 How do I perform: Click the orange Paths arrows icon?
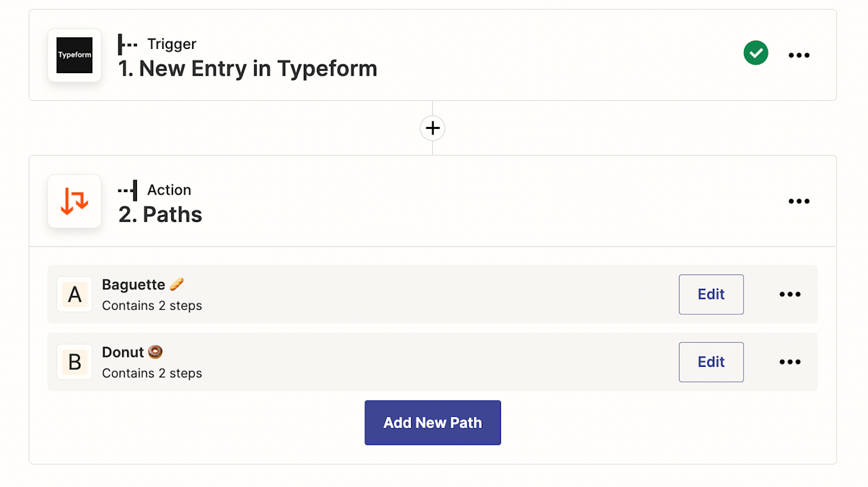tap(74, 201)
